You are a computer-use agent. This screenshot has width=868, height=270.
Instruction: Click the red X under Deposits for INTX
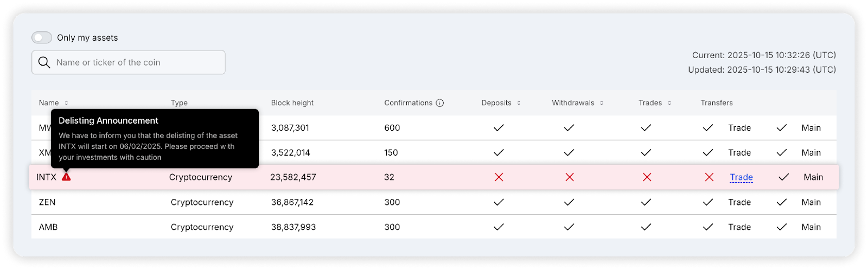(499, 177)
